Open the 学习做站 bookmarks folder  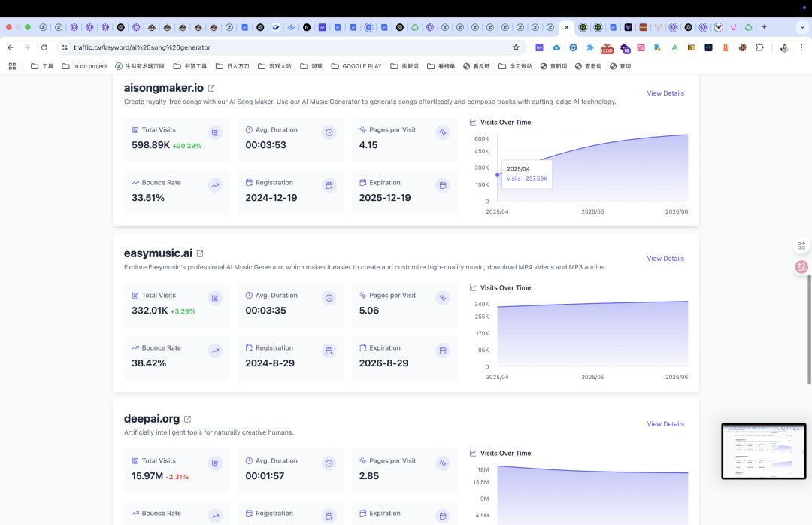pos(515,66)
